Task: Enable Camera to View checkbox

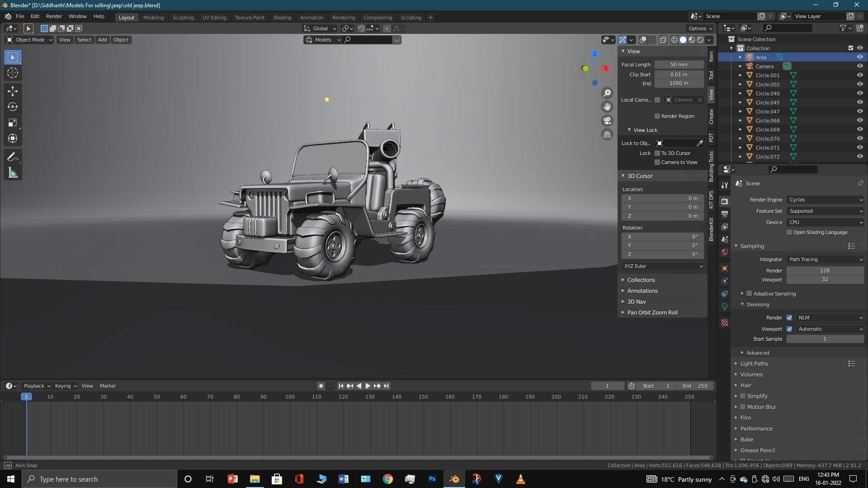Action: 657,162
